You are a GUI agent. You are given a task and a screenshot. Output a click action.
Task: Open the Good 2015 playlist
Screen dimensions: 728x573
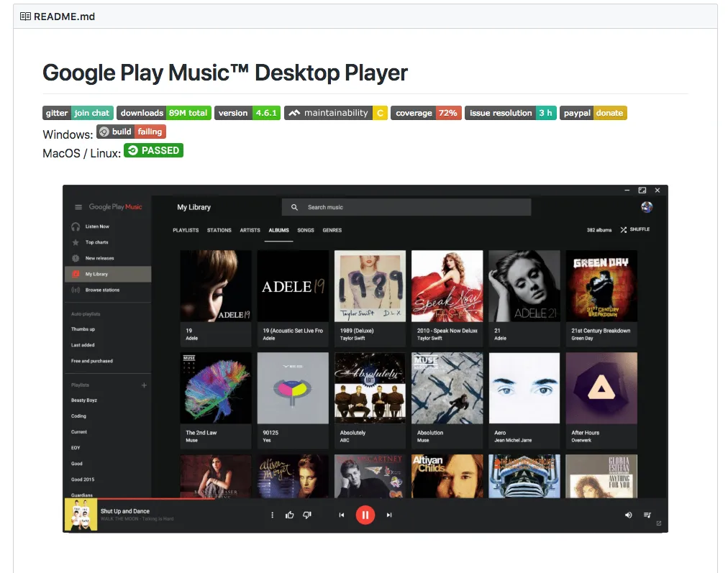[83, 480]
